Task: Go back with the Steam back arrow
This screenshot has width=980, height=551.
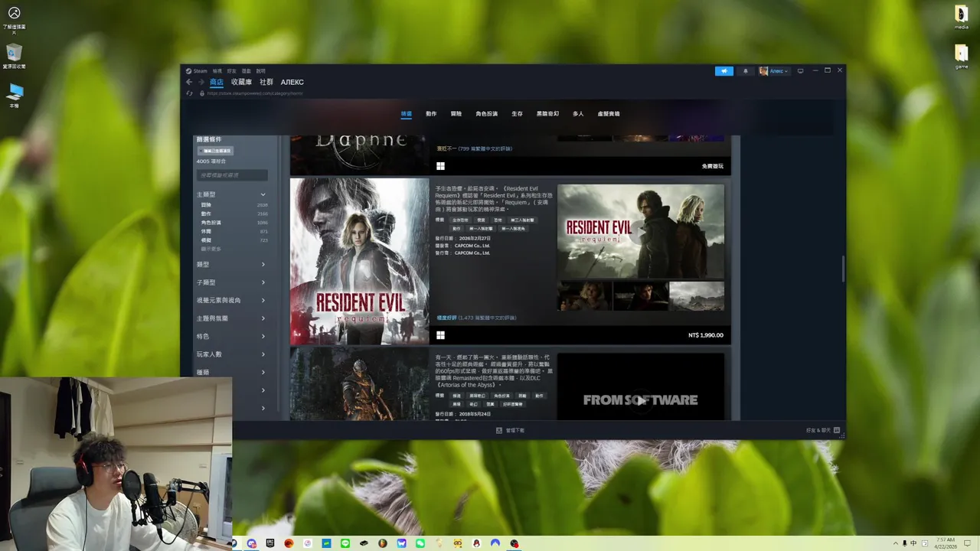Action: (189, 82)
